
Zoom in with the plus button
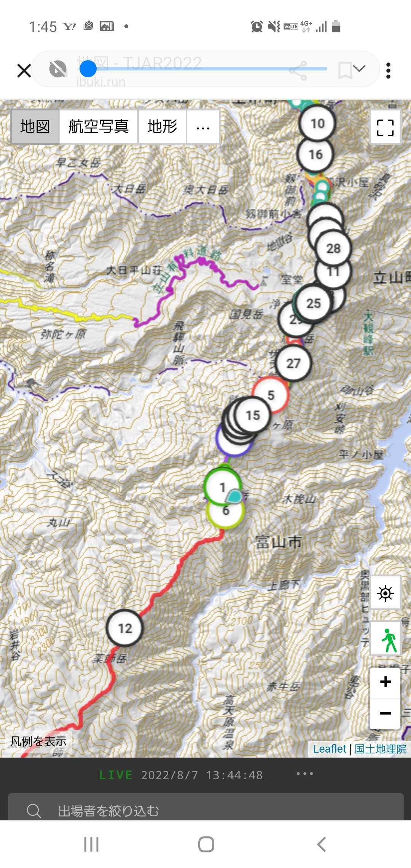385,682
